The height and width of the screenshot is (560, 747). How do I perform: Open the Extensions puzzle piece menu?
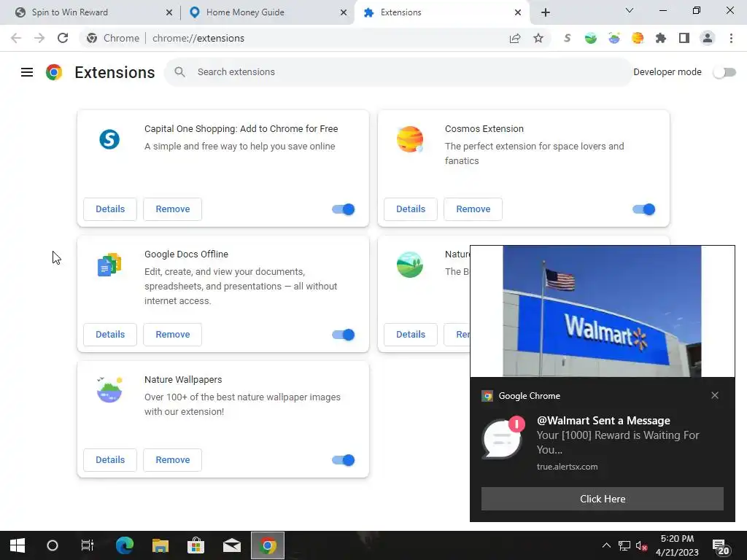(661, 38)
